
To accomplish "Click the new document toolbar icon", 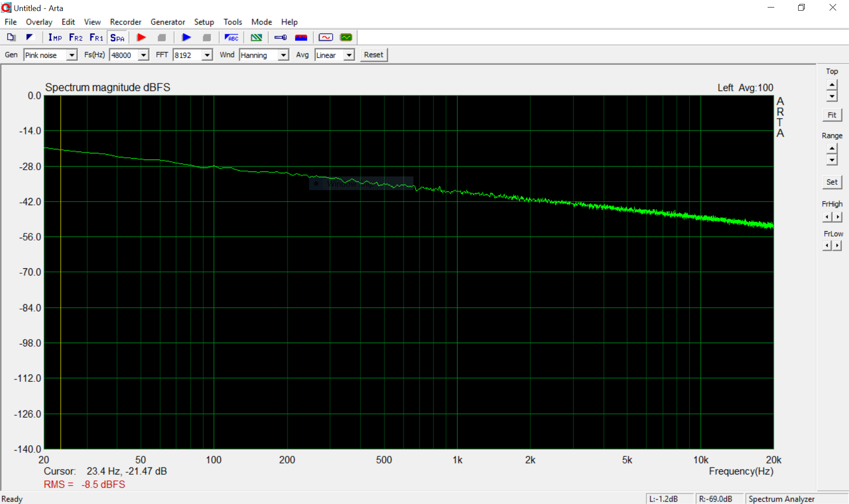I will pyautogui.click(x=11, y=38).
